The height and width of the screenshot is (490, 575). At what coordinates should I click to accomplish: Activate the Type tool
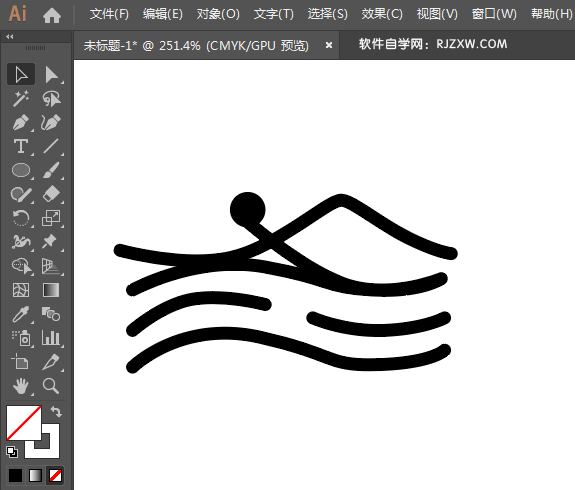pyautogui.click(x=21, y=146)
